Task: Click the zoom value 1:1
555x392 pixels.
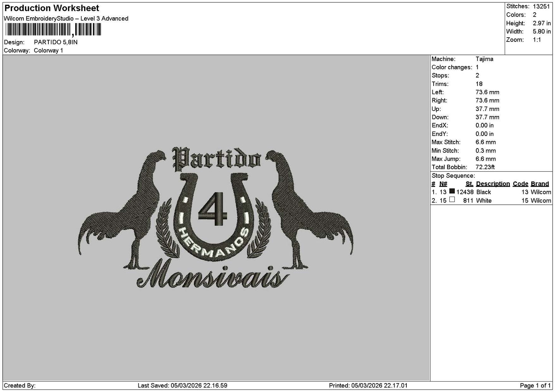Action: [537, 40]
